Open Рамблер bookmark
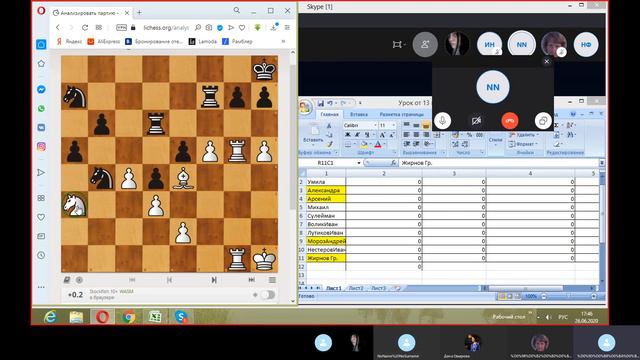 237,41
